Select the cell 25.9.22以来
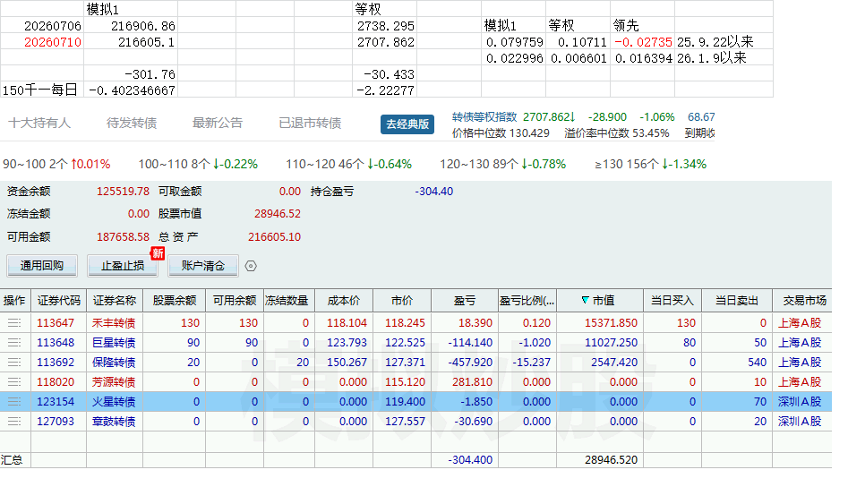The image size is (848, 504). pyautogui.click(x=724, y=42)
